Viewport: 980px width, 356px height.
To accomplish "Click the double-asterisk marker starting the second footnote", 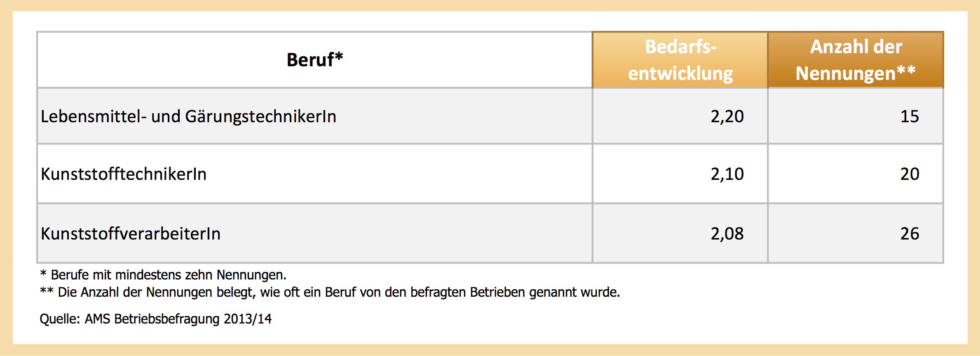I will click(47, 291).
